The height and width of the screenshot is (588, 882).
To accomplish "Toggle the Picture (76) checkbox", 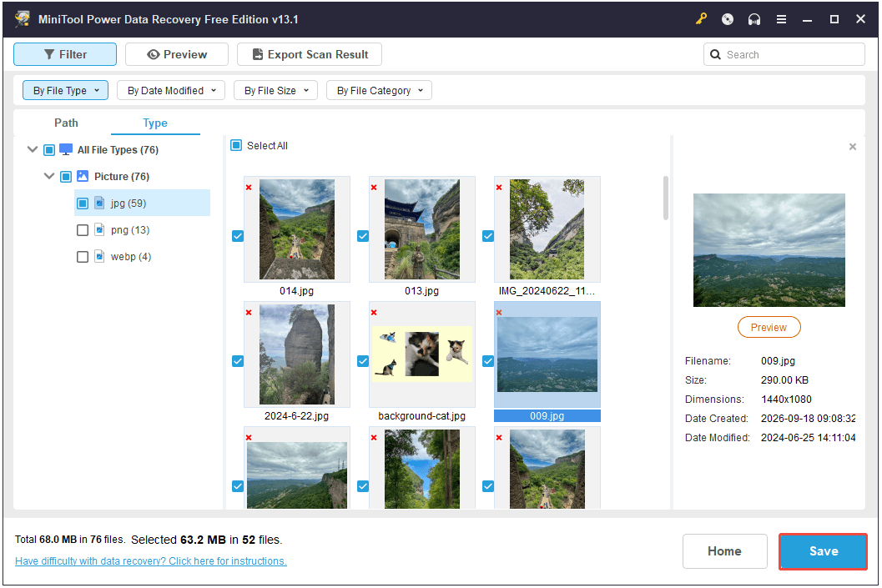I will (66, 177).
